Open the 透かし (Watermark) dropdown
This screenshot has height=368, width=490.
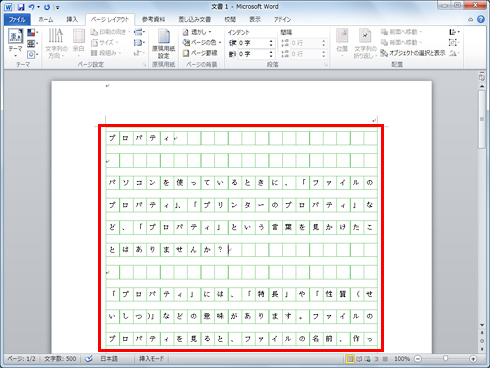coord(197,32)
